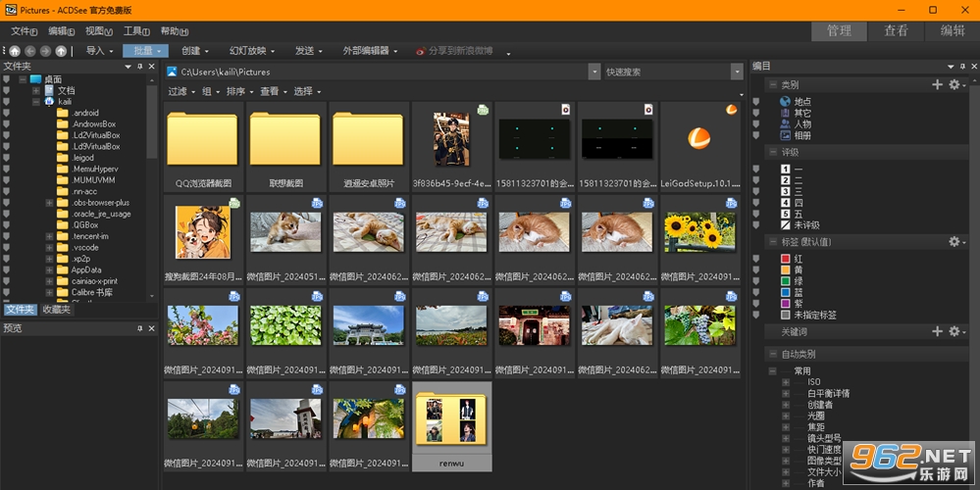Switch to 查看 mode

point(896,31)
